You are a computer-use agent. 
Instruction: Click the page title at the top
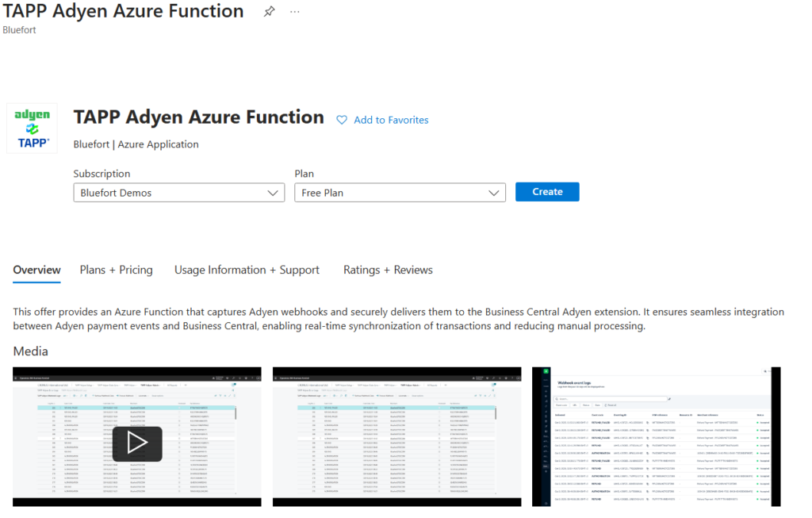(123, 11)
